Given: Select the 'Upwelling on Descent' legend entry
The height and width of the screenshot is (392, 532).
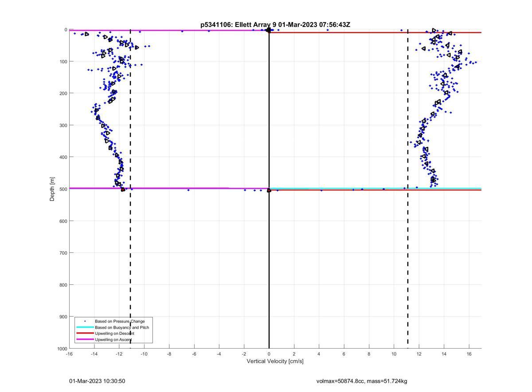Looking at the screenshot, I should point(114,333).
